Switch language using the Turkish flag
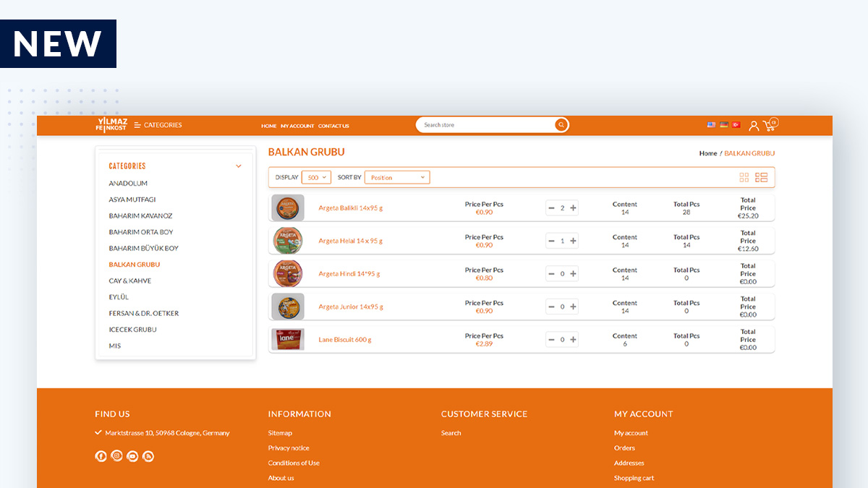 point(736,125)
